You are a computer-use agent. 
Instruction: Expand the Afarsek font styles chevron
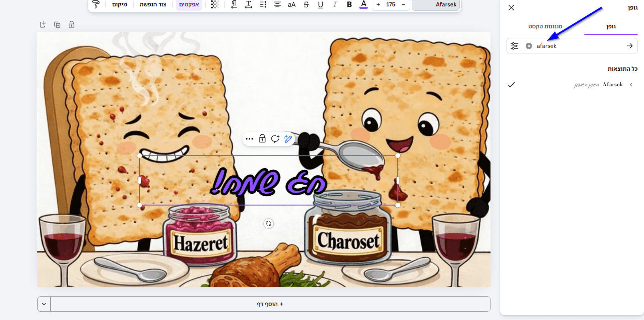click(631, 85)
